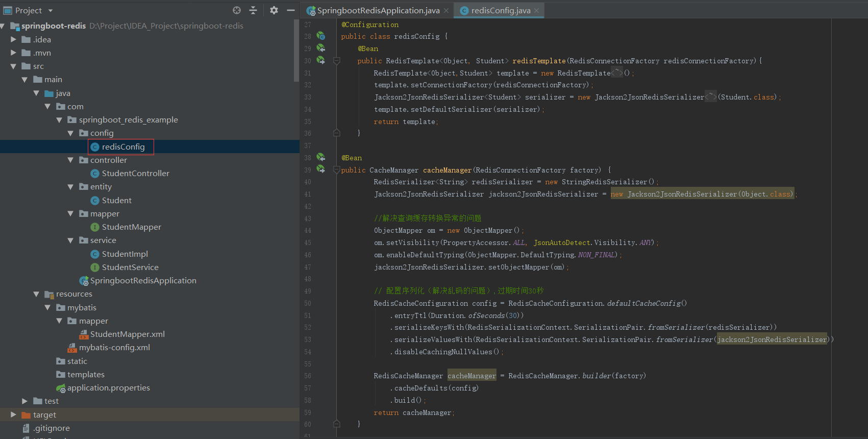Collapse the java folder arrow
868x439 pixels.
point(36,93)
